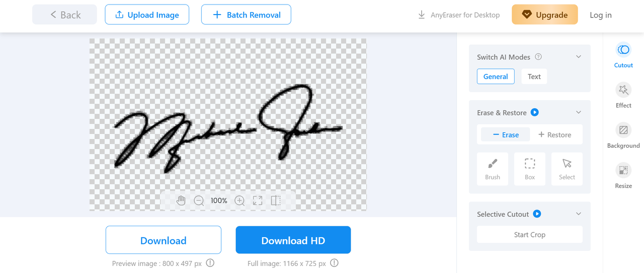Viewport: 644px width, 273px height.
Task: Collapse the Selective Cutout section
Action: [579, 214]
